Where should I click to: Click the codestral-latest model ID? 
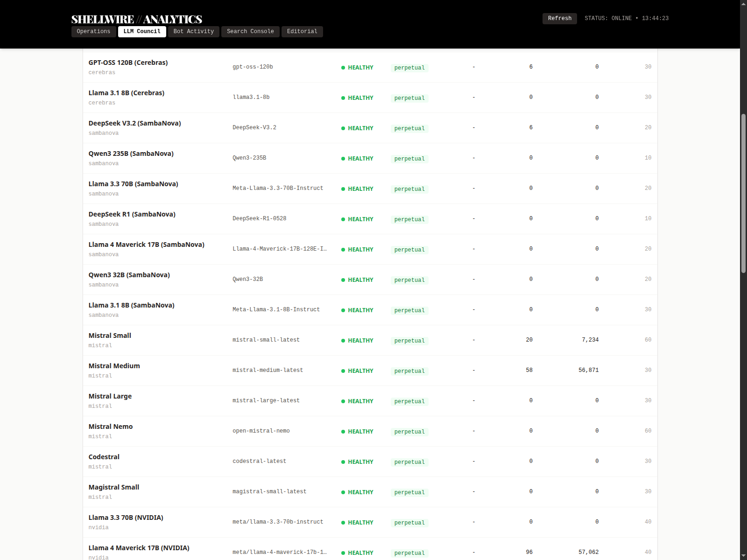coord(259,461)
